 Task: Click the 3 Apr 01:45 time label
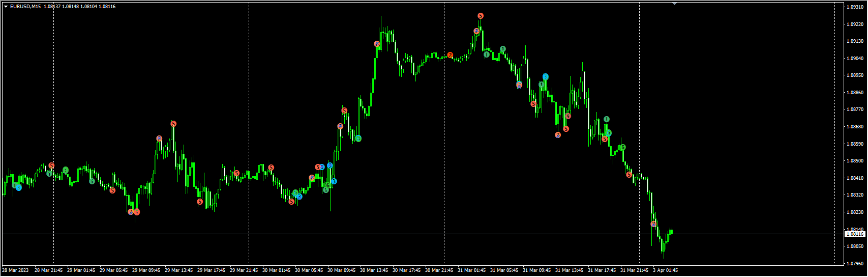[666, 270]
